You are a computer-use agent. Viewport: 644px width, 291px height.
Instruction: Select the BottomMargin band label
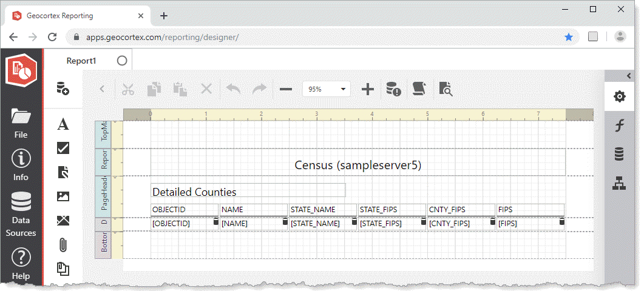coord(103,245)
